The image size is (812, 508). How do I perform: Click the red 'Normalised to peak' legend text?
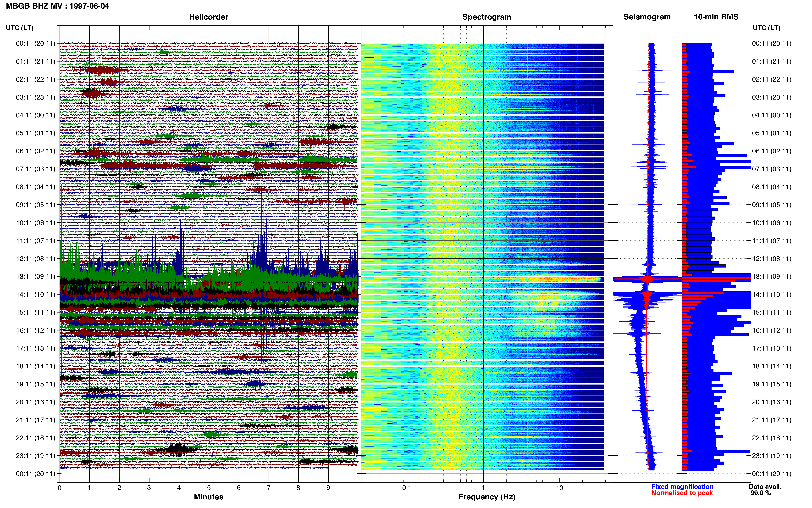682,493
